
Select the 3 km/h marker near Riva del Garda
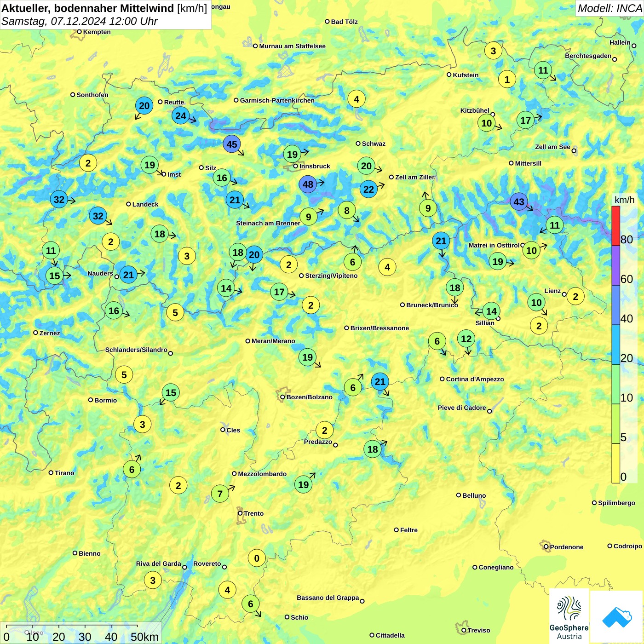coord(153,581)
